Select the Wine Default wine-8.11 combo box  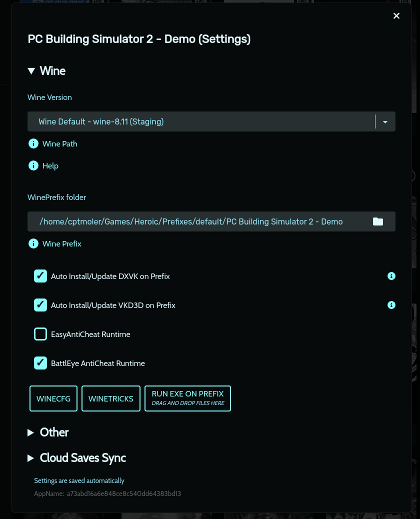pyautogui.click(x=211, y=121)
